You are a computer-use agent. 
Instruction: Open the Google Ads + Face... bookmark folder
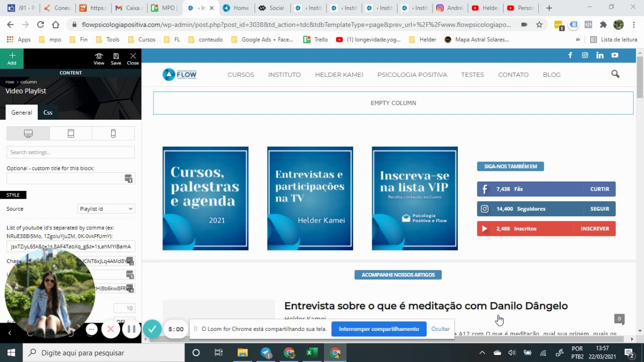[x=262, y=40]
